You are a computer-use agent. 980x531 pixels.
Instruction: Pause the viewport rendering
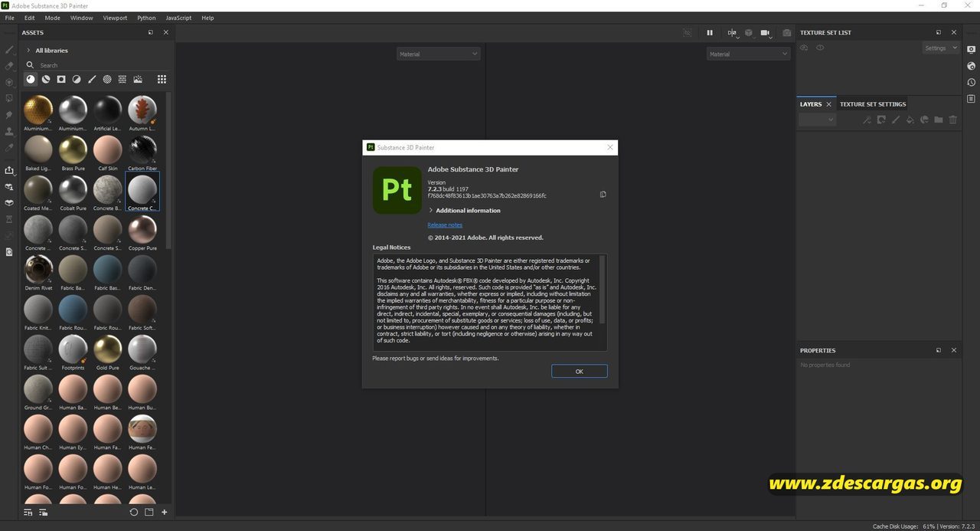click(710, 33)
